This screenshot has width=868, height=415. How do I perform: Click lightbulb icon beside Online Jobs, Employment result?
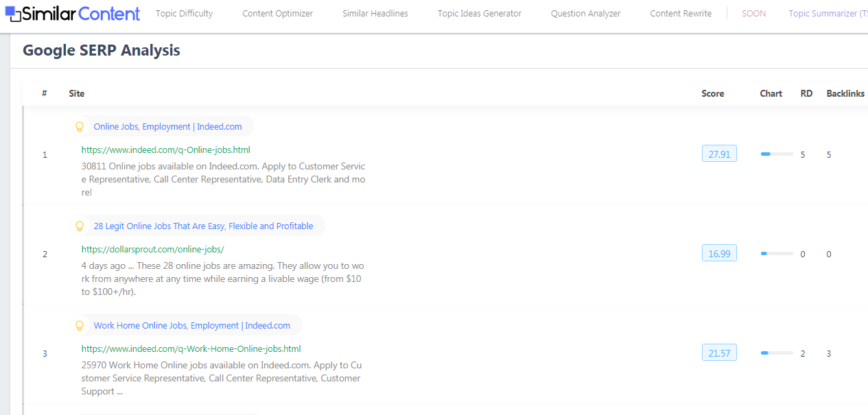[x=80, y=127]
